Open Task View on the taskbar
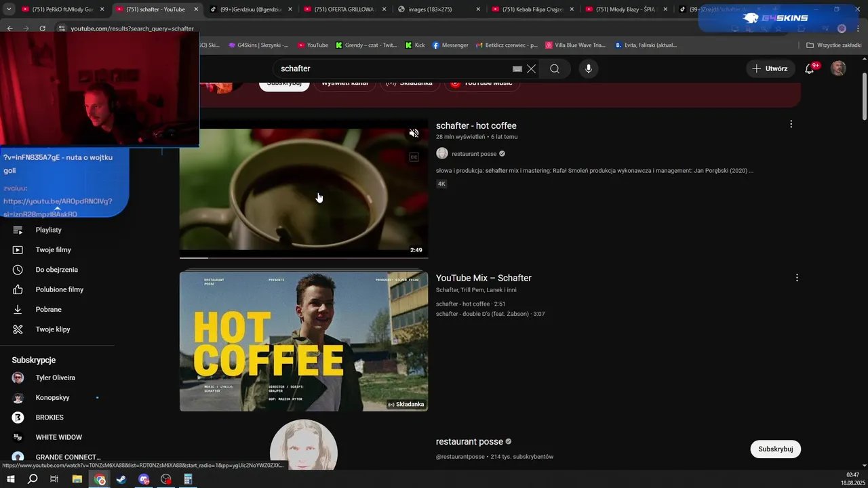The width and height of the screenshot is (868, 488). click(x=54, y=479)
